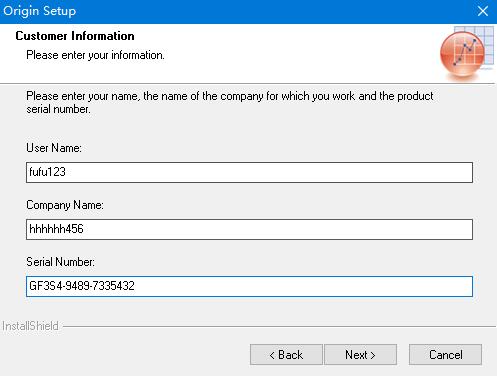This screenshot has height=376, width=497.
Task: Click the Company Name label
Action: 65,205
